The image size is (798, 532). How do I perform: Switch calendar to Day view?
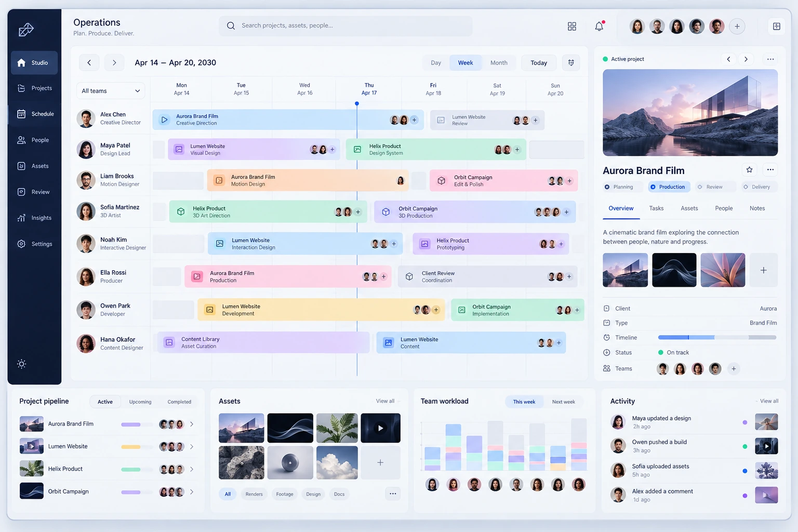pos(436,63)
